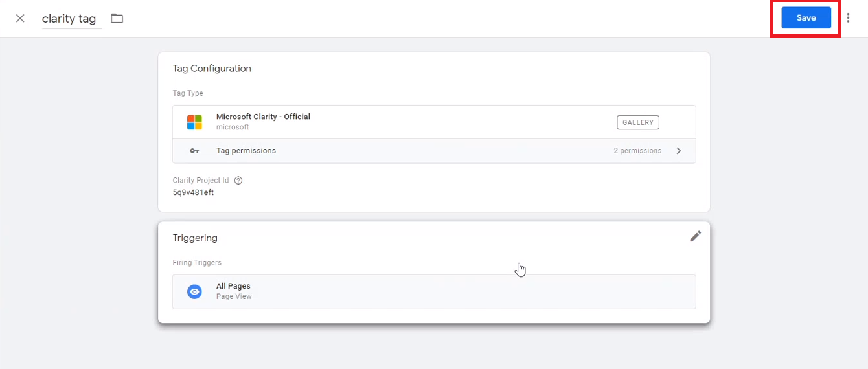Open the All Pages firing trigger

pos(434,292)
